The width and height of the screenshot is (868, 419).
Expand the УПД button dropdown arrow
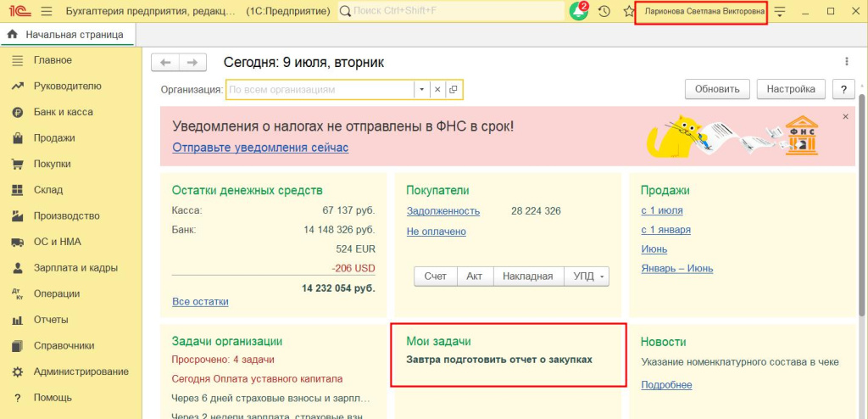click(602, 277)
